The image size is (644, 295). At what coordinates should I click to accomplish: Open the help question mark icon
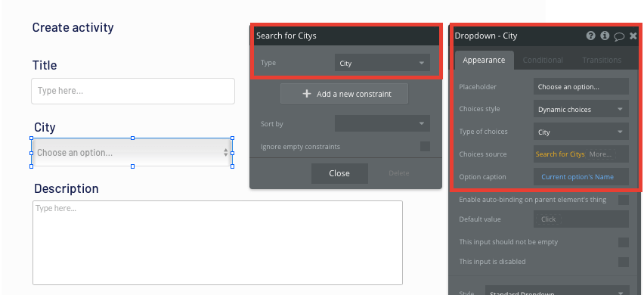click(590, 36)
